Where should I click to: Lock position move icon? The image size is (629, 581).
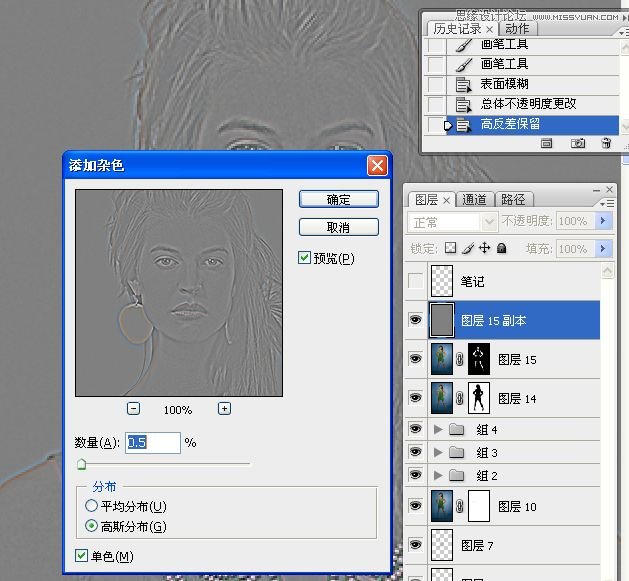485,248
